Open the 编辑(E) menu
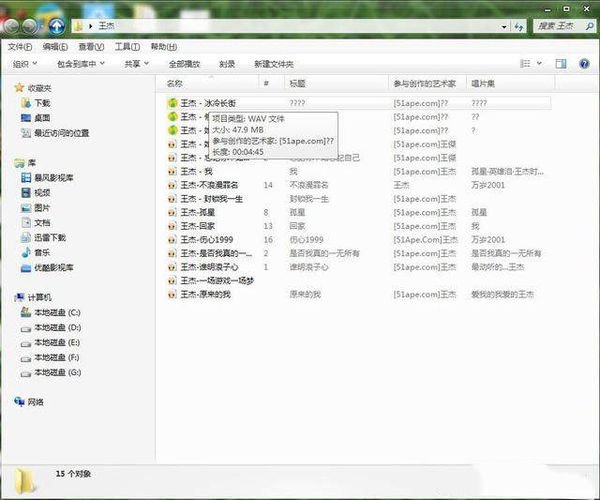This screenshot has width=600, height=500. coord(55,47)
